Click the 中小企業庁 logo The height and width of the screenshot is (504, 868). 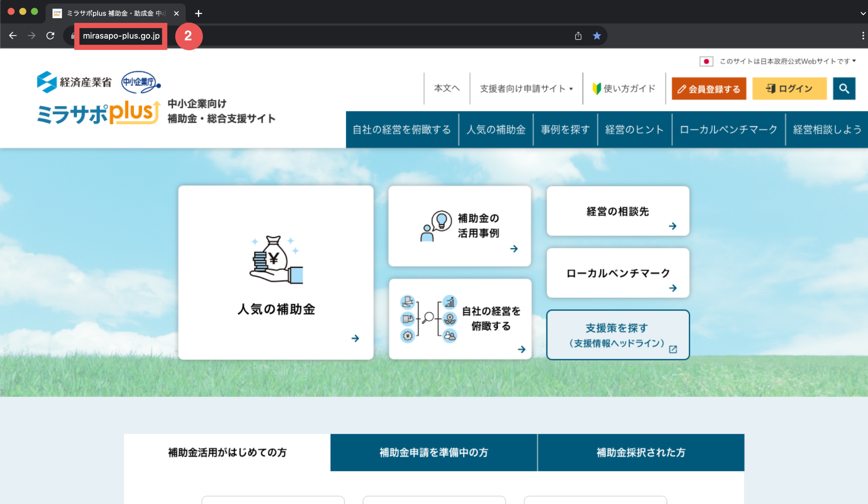click(141, 82)
